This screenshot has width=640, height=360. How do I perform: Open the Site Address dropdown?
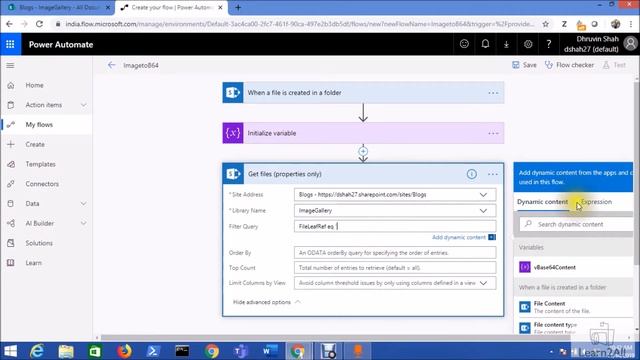coord(483,195)
